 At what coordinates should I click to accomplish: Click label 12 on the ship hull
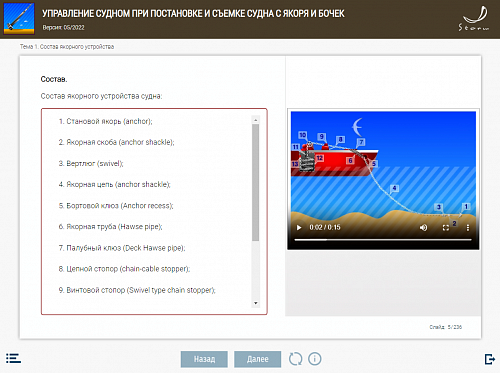coord(320,158)
